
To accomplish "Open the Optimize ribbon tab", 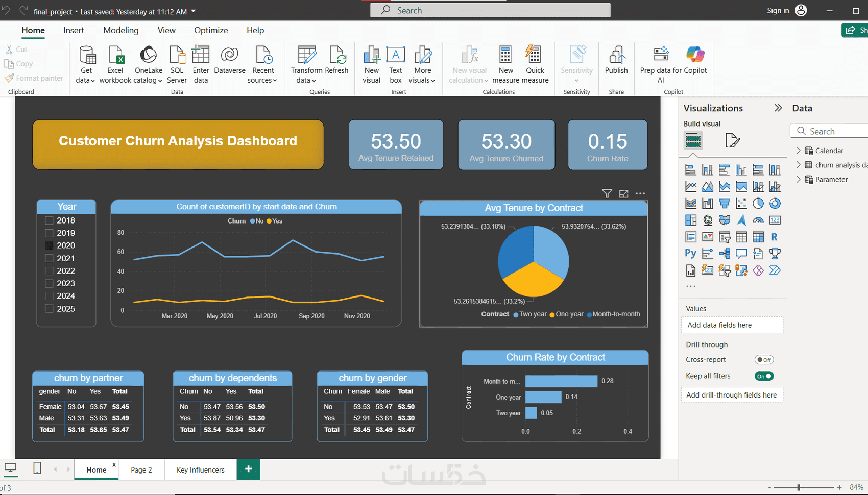I will point(211,30).
